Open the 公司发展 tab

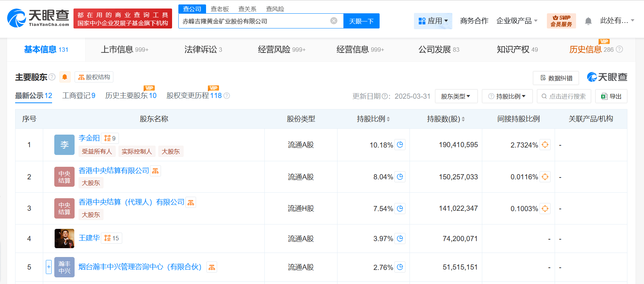tap(439, 50)
